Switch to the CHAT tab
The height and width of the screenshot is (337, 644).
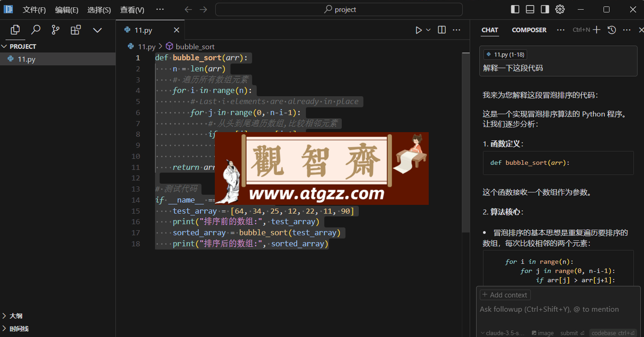(x=490, y=30)
